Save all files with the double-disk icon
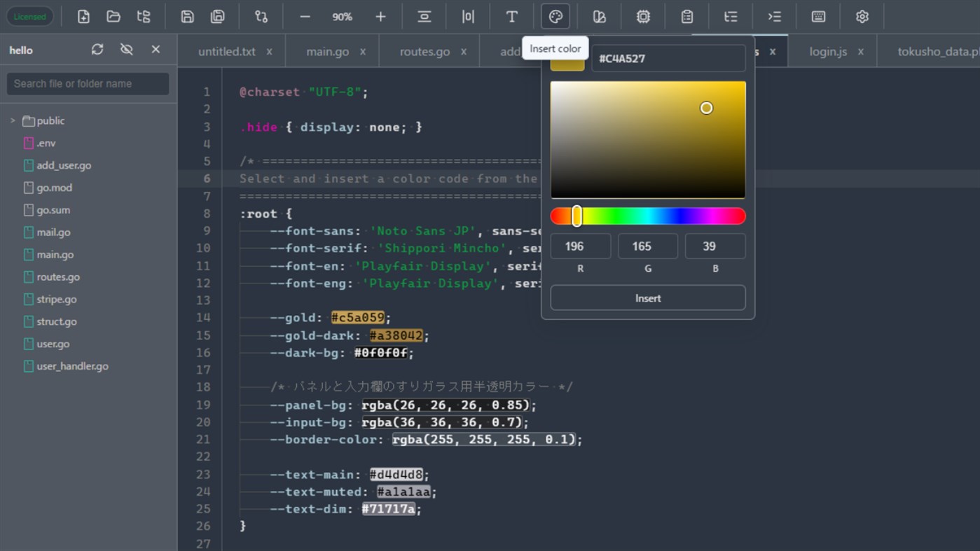 [x=218, y=17]
